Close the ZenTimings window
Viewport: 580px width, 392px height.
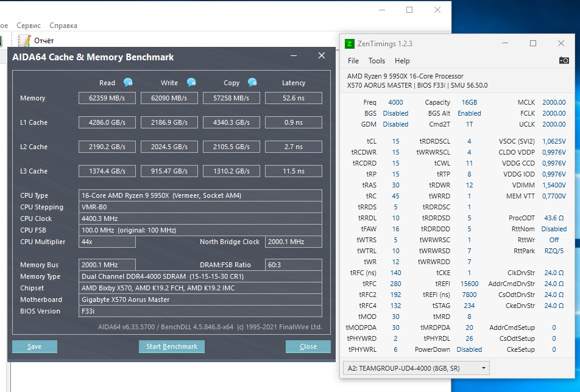click(x=561, y=43)
